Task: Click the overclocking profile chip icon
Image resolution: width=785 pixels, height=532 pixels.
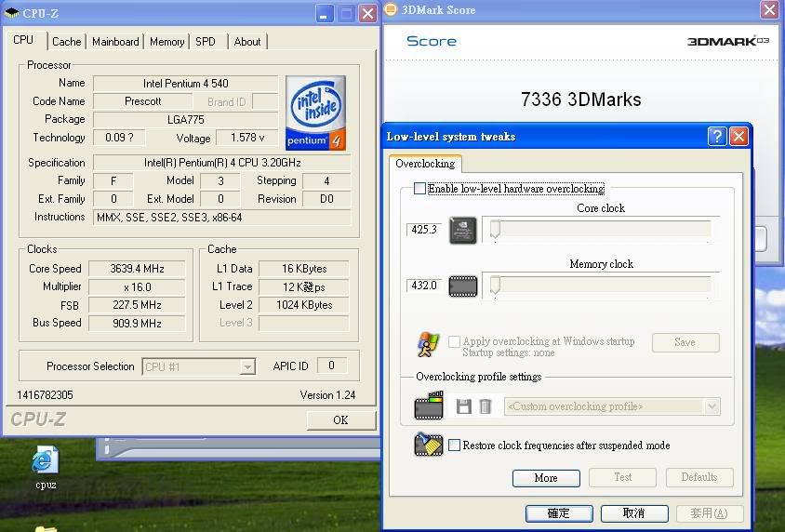Action: pyautogui.click(x=429, y=406)
